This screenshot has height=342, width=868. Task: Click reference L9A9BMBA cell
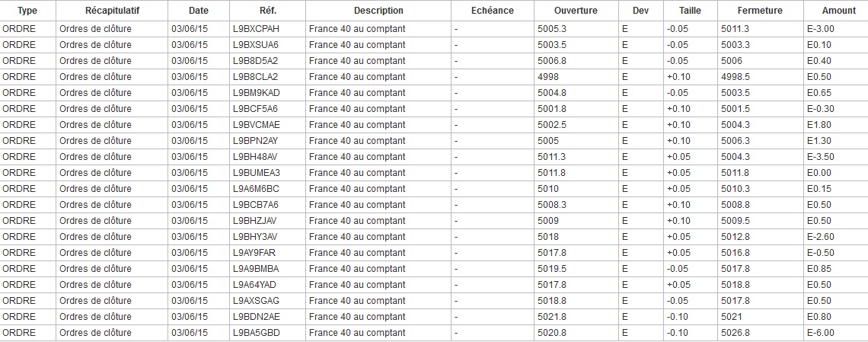point(257,269)
